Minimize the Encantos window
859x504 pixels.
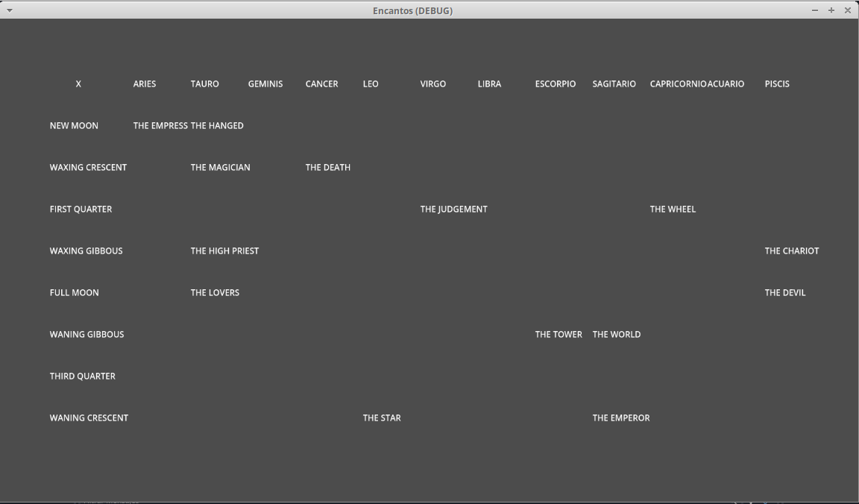click(814, 10)
